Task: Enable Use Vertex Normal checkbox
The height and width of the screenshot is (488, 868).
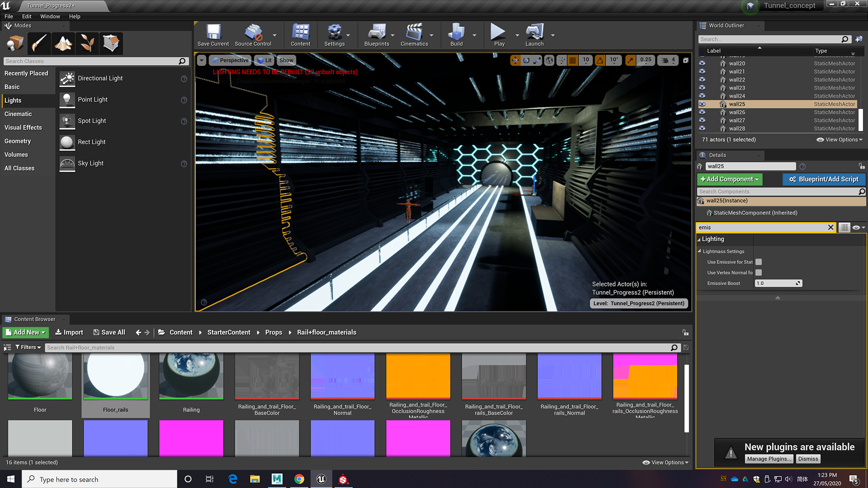Action: pos(759,272)
